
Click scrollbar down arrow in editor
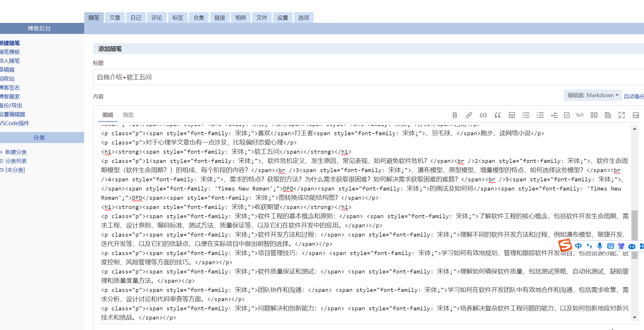coord(634,318)
